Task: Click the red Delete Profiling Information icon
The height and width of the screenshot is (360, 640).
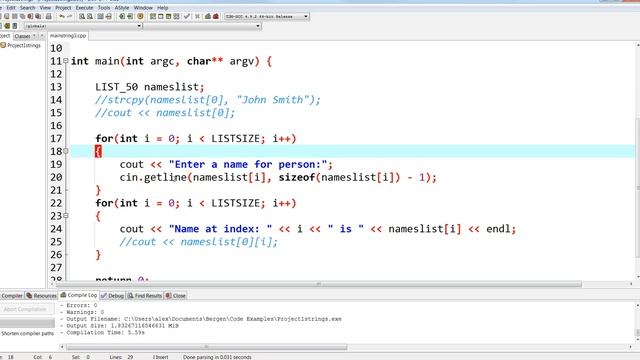Action: [216, 16]
